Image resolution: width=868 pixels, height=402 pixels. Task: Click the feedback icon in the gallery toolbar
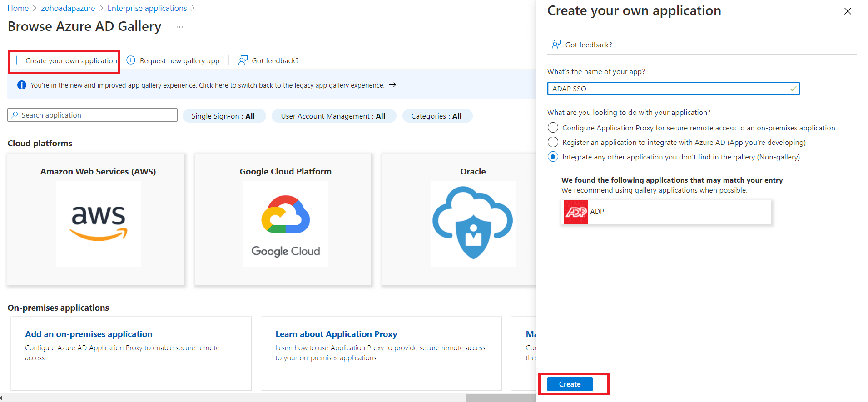click(243, 60)
